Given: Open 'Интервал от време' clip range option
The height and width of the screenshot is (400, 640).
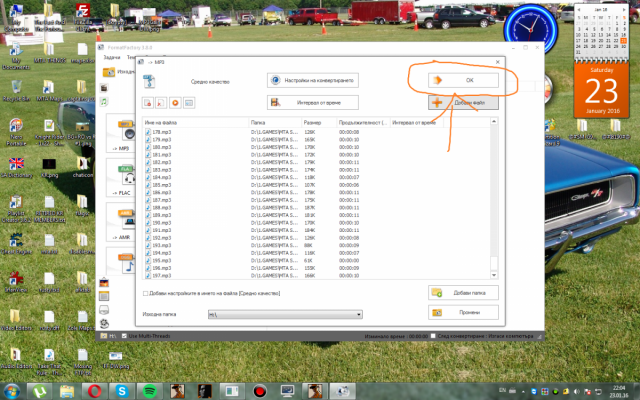Looking at the screenshot, I should [x=313, y=102].
